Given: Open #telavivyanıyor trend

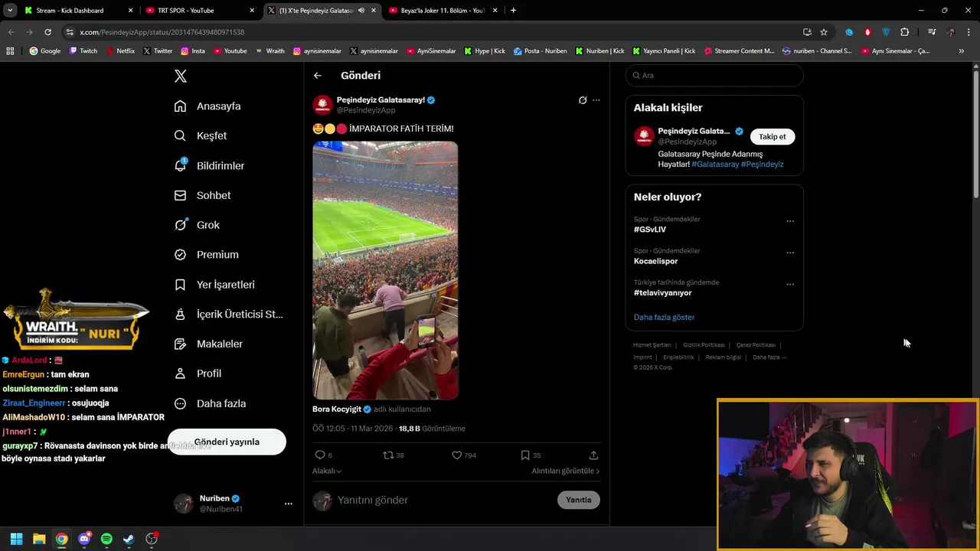Looking at the screenshot, I should click(663, 293).
